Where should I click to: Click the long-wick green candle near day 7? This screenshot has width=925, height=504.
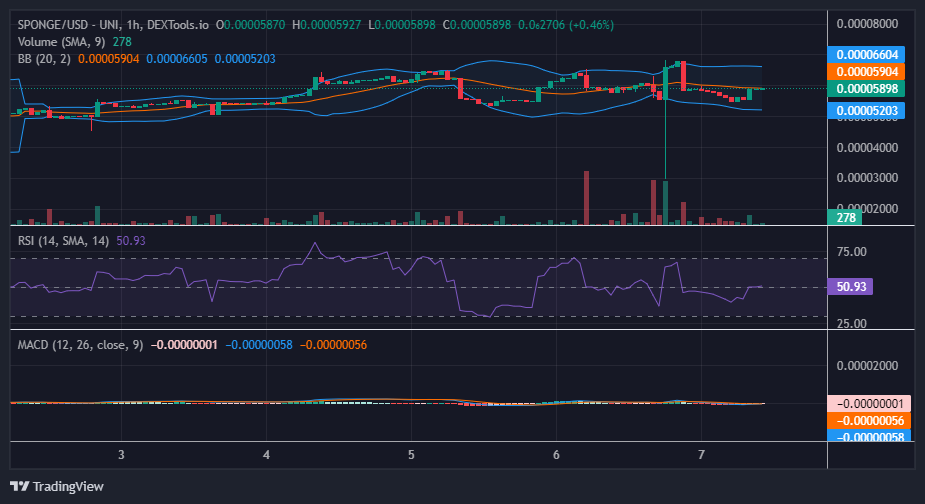tap(665, 118)
